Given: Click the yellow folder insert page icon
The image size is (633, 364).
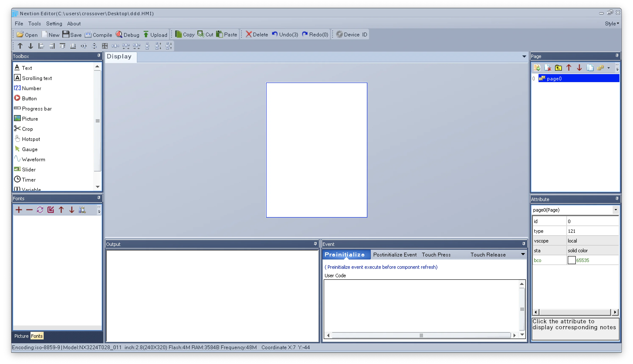Looking at the screenshot, I should pyautogui.click(x=559, y=68).
